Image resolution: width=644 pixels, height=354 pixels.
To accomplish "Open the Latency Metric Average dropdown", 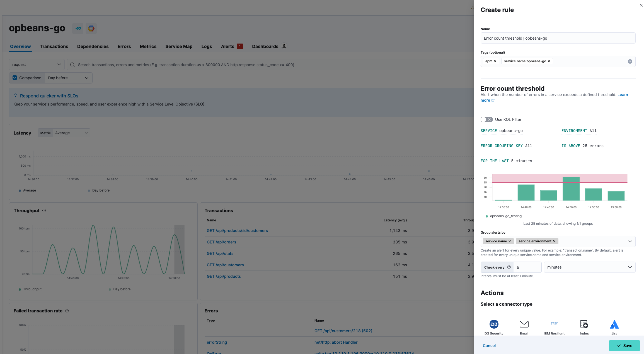I will (71, 133).
